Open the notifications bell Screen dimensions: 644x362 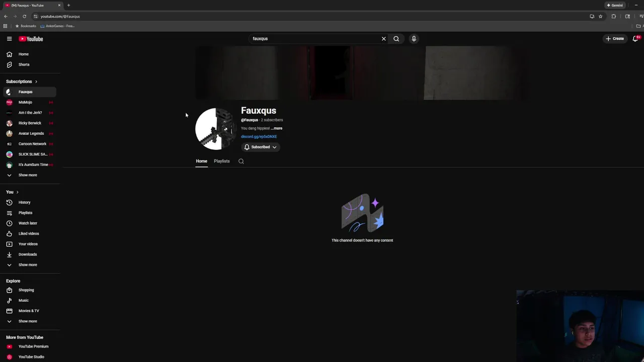[x=635, y=39]
